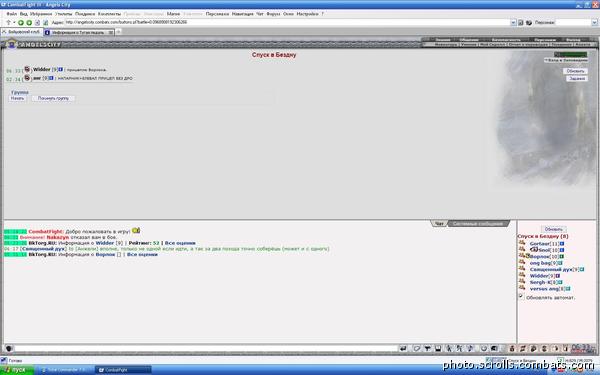This screenshot has height=375, width=600.
Task: Expand the "Персонаж" combo box dropdown
Action: [594, 23]
